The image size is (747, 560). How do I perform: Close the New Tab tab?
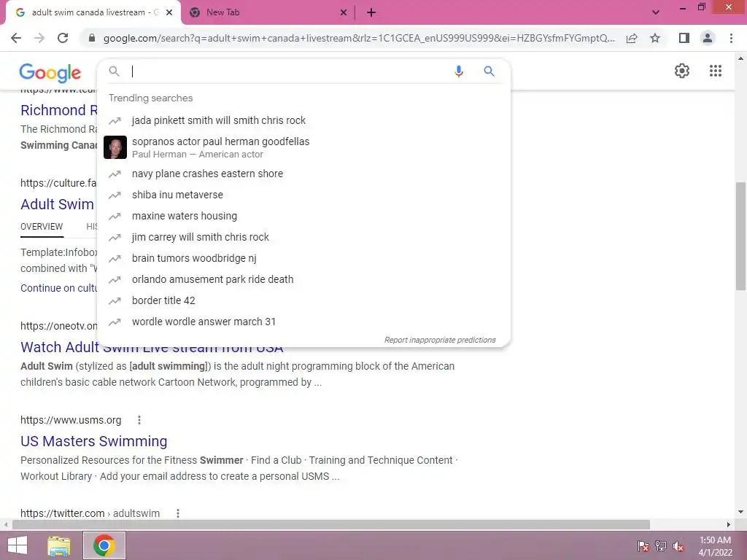tap(344, 13)
